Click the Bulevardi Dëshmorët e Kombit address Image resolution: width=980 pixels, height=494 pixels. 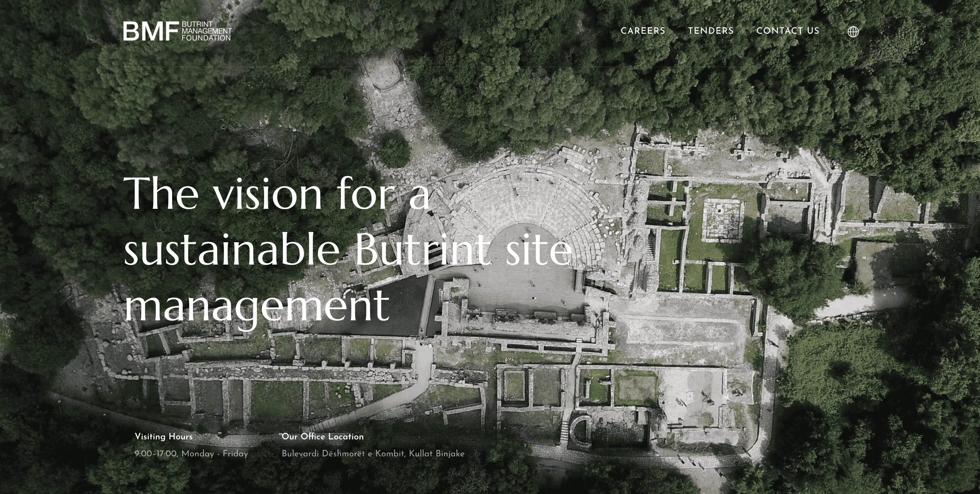coord(373,454)
